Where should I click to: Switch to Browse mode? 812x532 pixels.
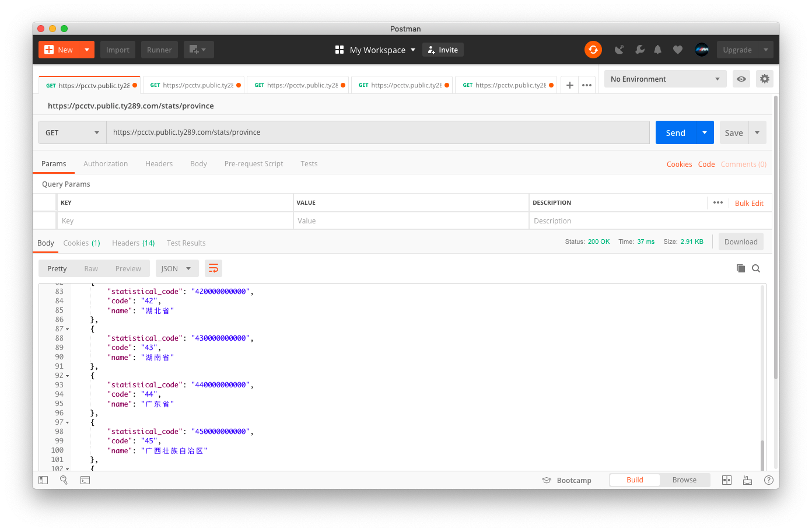pos(685,480)
